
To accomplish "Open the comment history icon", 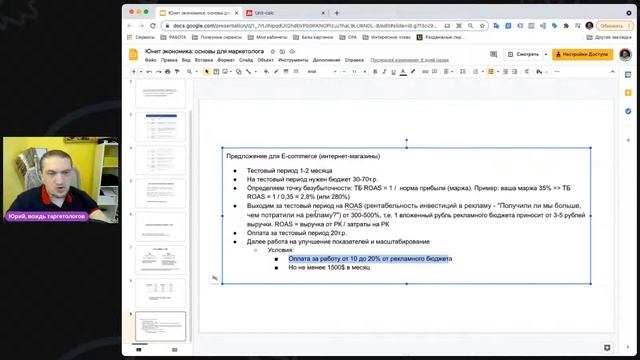I will coord(493,54).
